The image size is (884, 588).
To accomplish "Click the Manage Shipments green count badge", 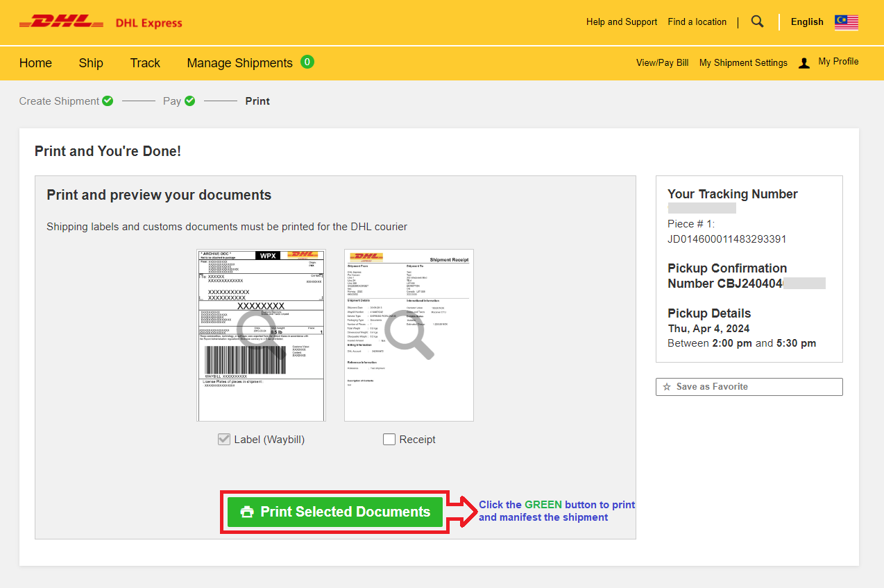I will coord(307,62).
